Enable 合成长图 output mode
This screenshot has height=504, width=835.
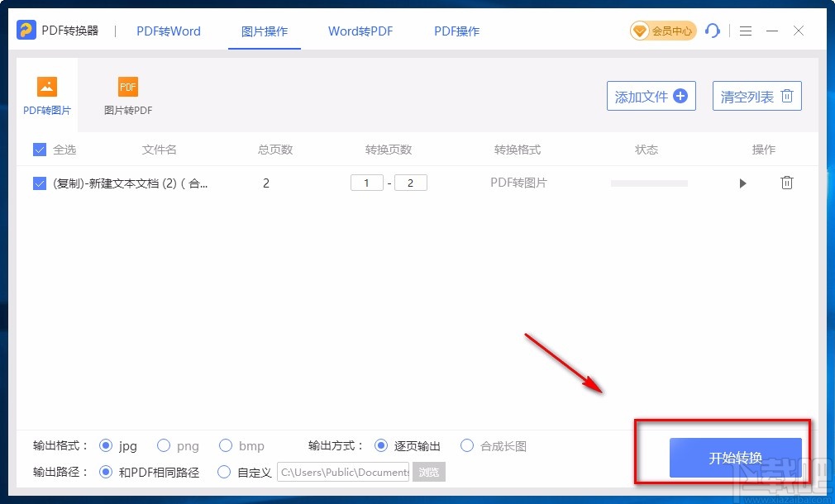coord(467,446)
